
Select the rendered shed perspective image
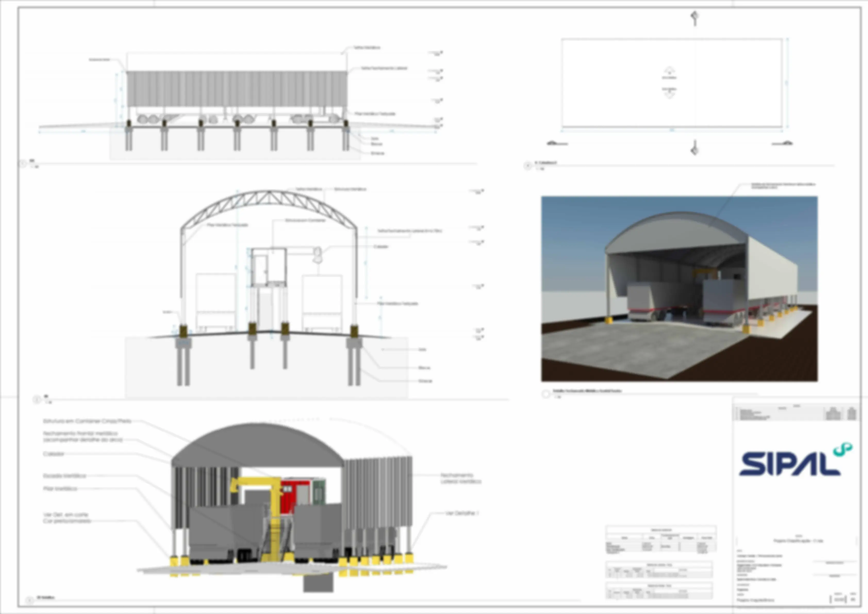pyautogui.click(x=679, y=289)
